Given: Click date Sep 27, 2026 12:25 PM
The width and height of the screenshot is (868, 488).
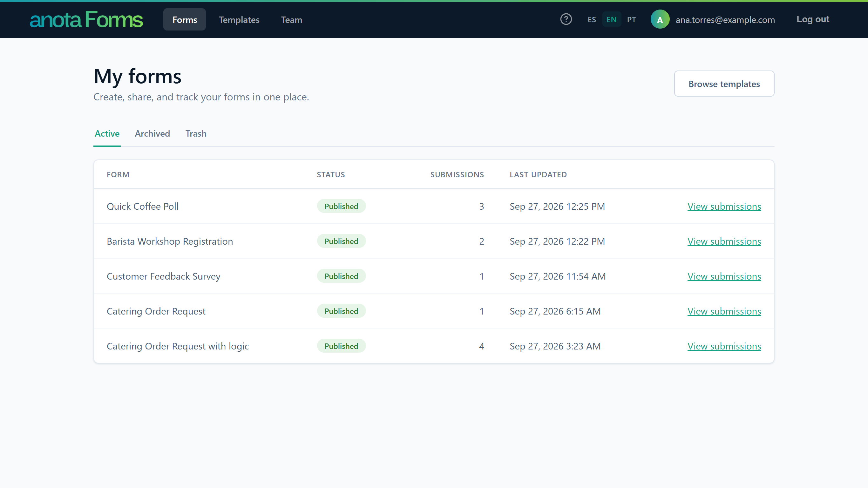Looking at the screenshot, I should click(557, 206).
